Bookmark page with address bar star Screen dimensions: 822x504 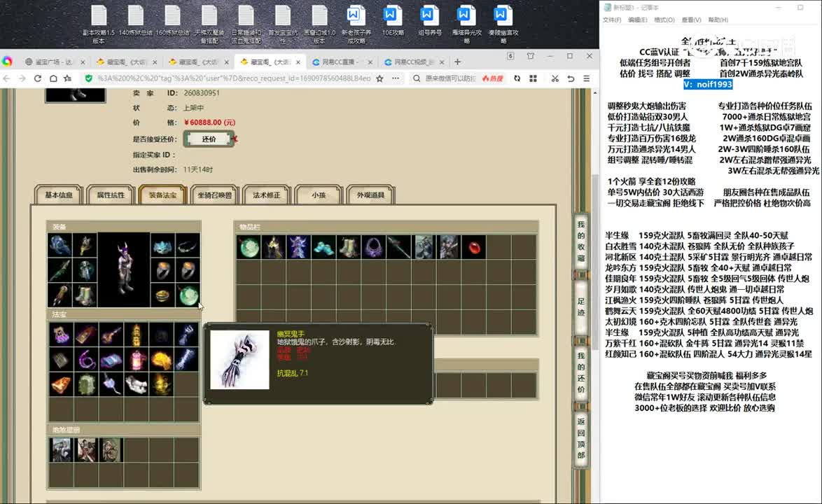tap(379, 78)
